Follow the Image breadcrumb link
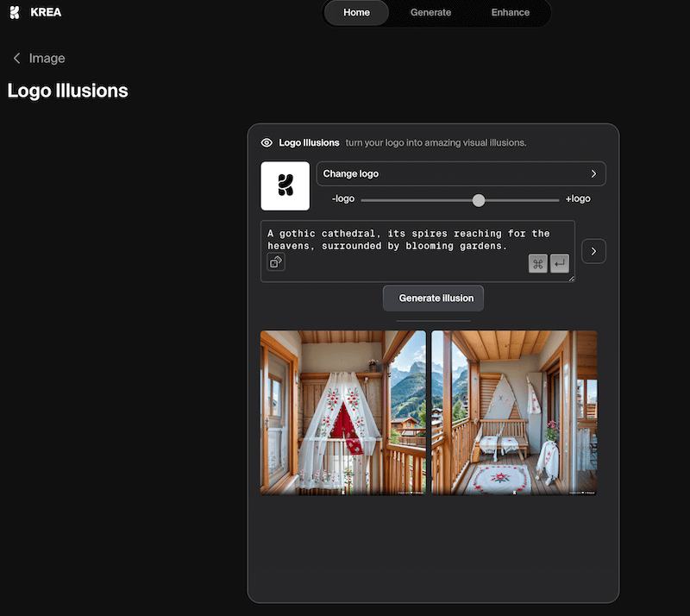 click(47, 59)
